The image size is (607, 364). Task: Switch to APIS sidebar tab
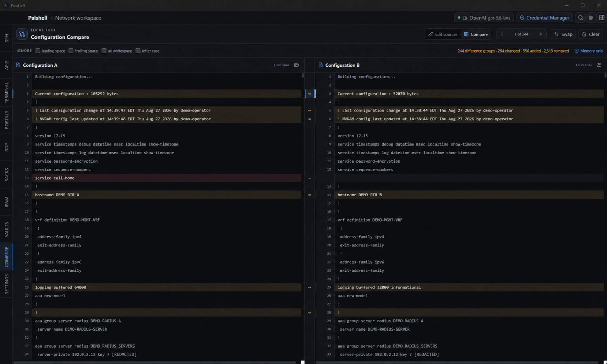6,65
